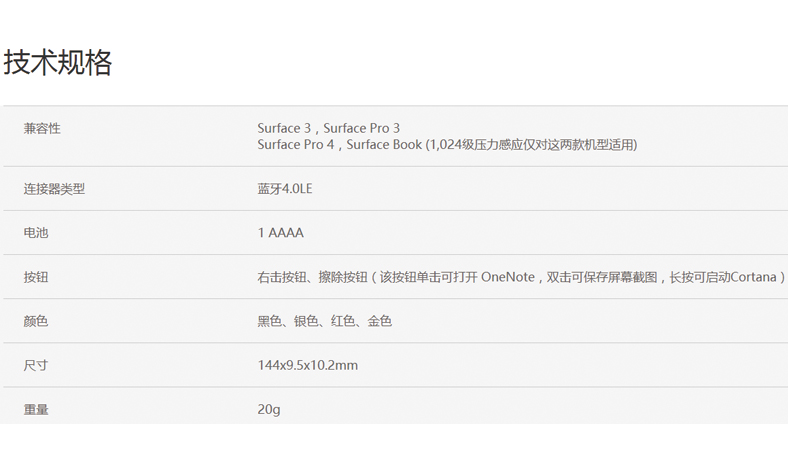Click the 技术规格 heading
788x450 pixels.
pos(58,62)
